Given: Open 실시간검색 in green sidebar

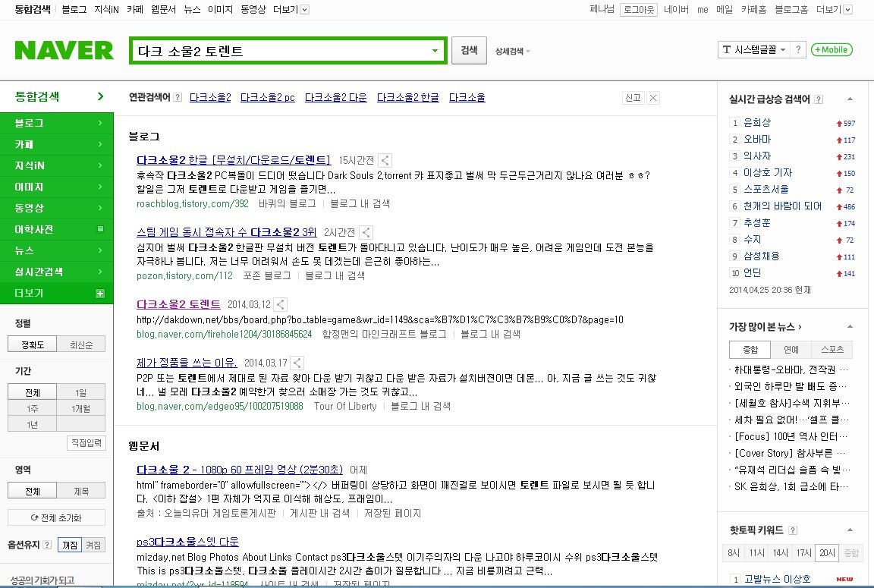Looking at the screenshot, I should tap(56, 272).
